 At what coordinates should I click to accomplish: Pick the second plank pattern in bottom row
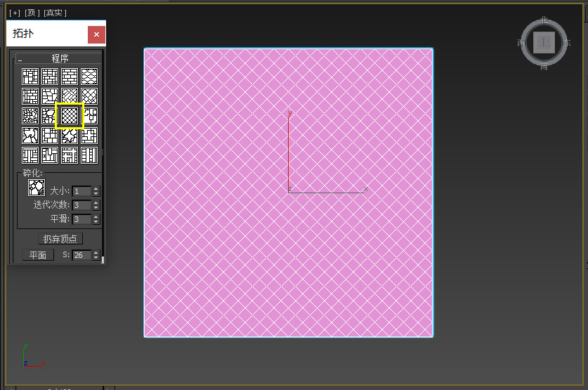(x=50, y=155)
